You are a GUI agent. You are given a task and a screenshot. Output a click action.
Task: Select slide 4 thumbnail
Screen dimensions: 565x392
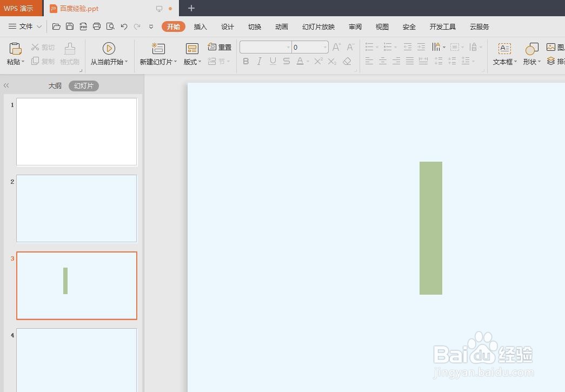coord(76,360)
